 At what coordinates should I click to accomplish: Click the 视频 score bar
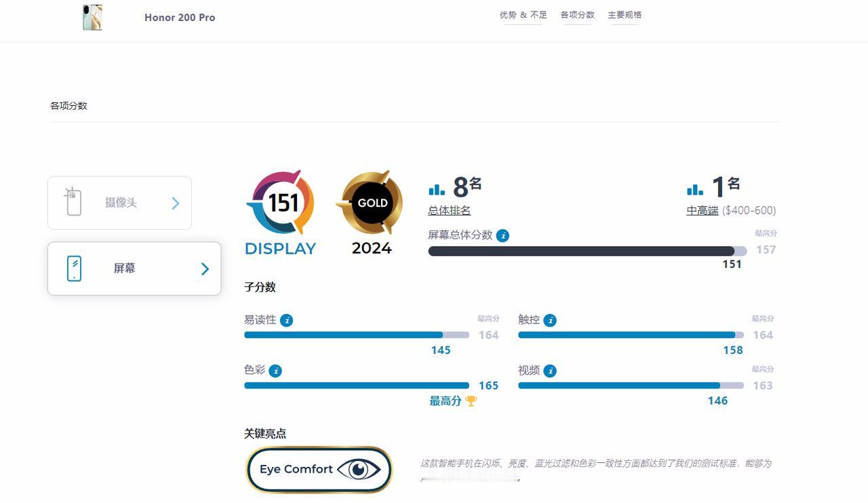coord(631,385)
